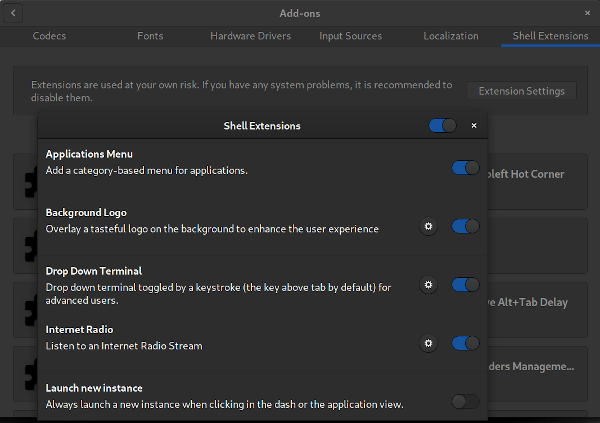
Task: Switch off the Internet Radio extension
Action: (x=465, y=343)
